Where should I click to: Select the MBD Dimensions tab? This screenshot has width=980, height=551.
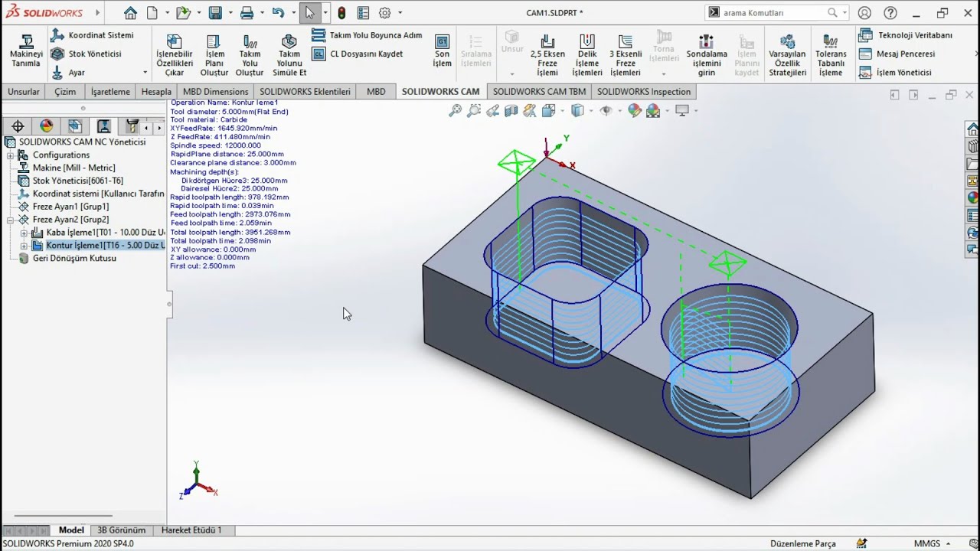(215, 92)
